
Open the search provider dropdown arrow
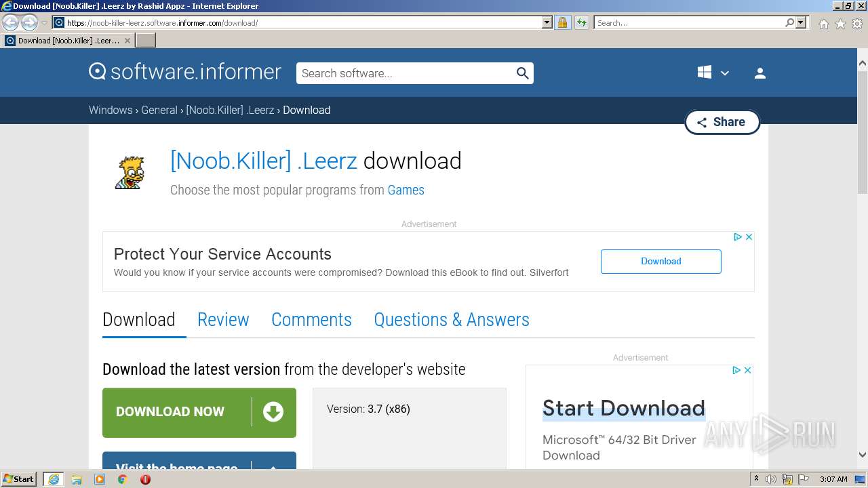[x=801, y=23]
